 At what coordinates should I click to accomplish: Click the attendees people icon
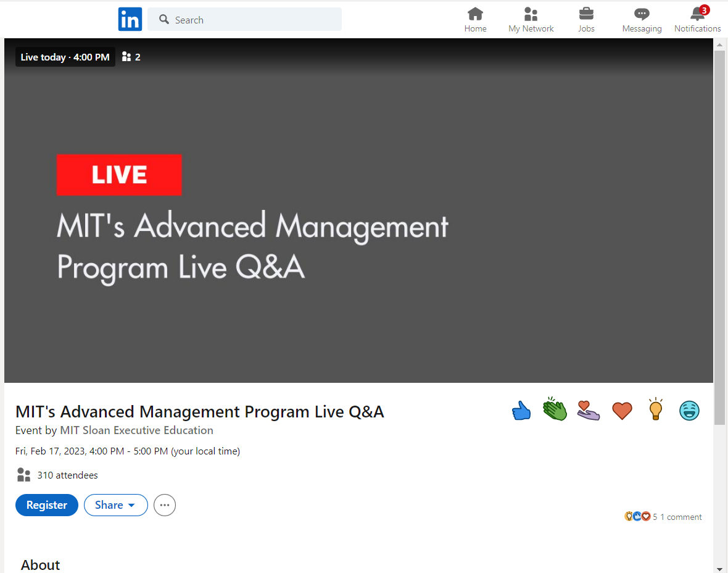(x=23, y=475)
